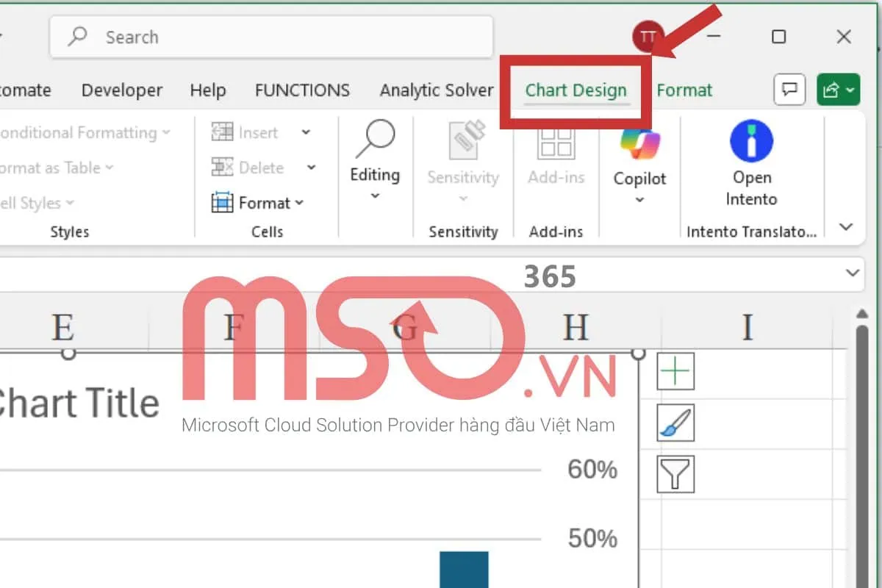Open Chart Filters using the funnel icon
The image size is (882, 588).
675,473
